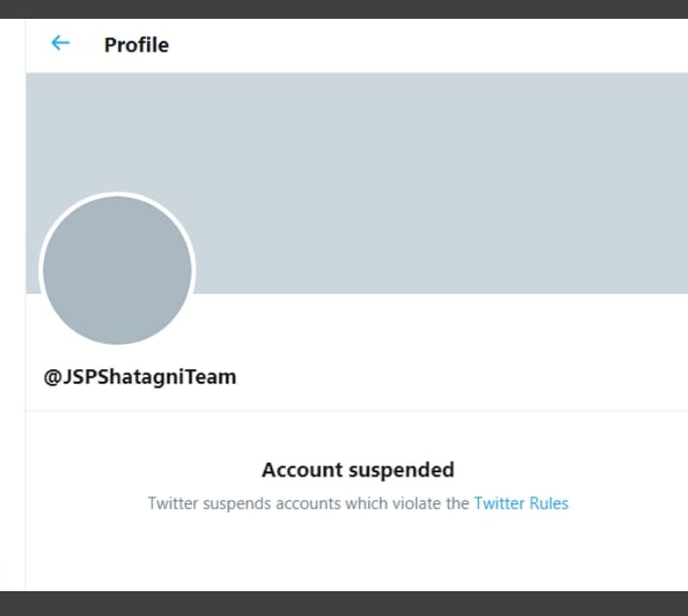This screenshot has width=688, height=616.
Task: Select the @JSPShatagniTeam handle text
Action: (x=140, y=377)
